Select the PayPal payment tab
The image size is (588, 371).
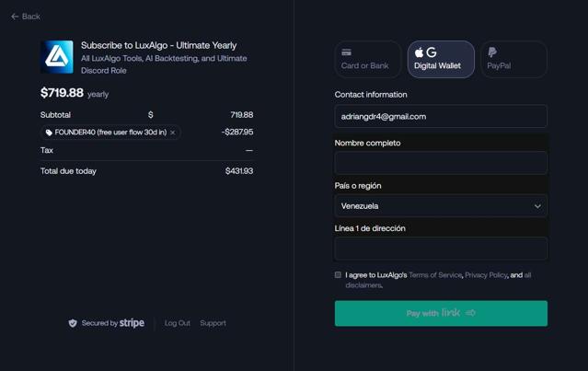(x=513, y=59)
